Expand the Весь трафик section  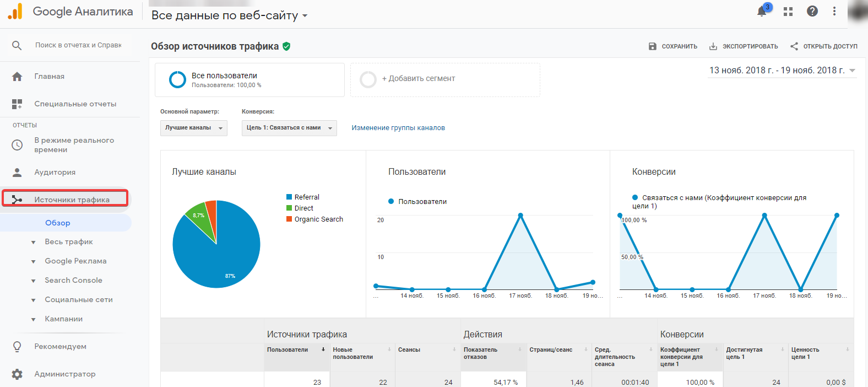69,242
